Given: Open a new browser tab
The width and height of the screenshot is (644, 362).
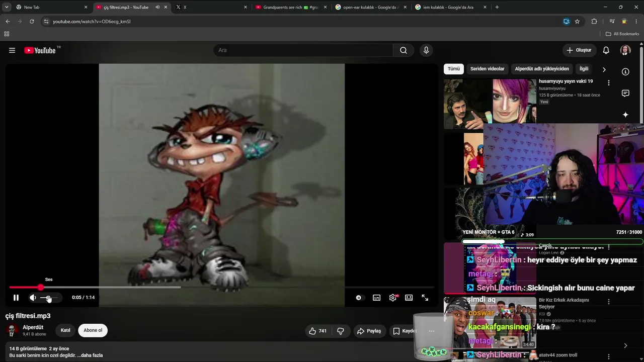Looking at the screenshot, I should tap(497, 7).
